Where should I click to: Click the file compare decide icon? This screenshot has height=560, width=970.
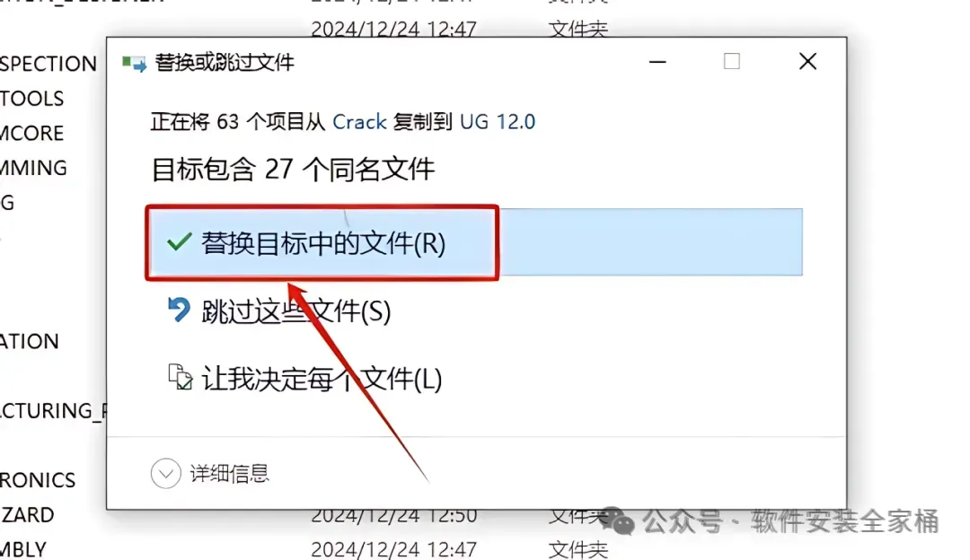pyautogui.click(x=180, y=377)
